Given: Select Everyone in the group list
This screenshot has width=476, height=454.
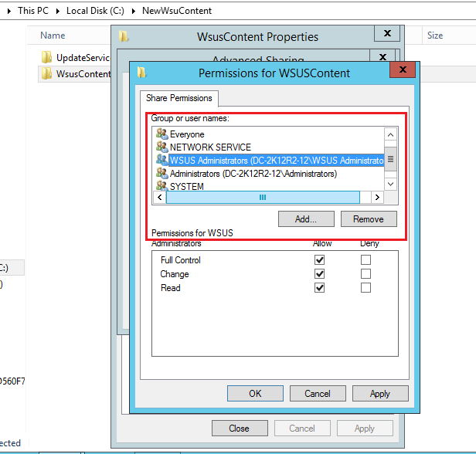Looking at the screenshot, I should pos(187,134).
